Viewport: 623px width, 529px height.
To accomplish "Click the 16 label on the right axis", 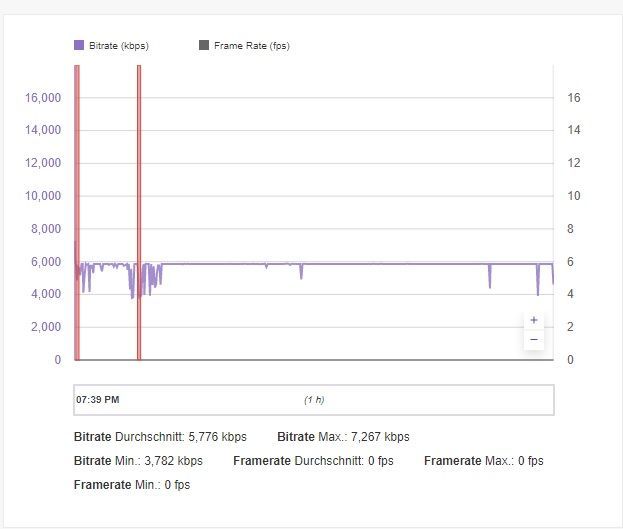I will 574,98.
